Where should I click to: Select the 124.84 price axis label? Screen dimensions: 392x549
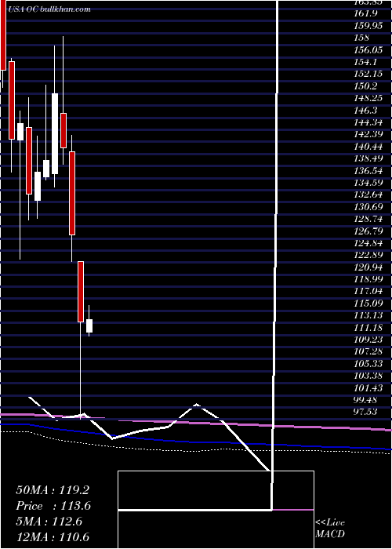click(368, 243)
